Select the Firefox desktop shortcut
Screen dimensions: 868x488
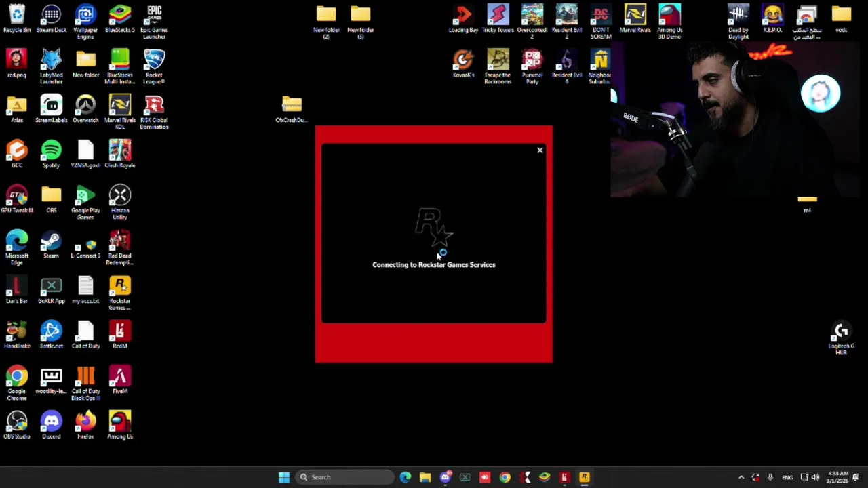pos(85,426)
